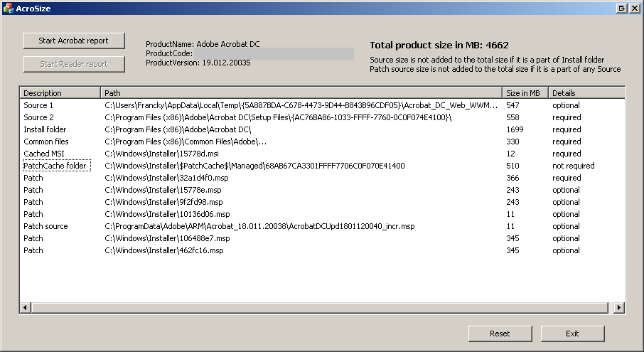The height and width of the screenshot is (352, 644).
Task: Close the AcroSize window
Action: pyautogui.click(x=634, y=8)
